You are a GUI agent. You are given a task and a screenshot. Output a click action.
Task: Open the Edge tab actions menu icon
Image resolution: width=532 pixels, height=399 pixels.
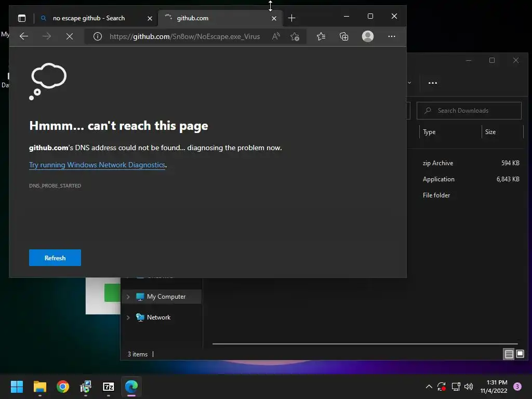(x=22, y=18)
